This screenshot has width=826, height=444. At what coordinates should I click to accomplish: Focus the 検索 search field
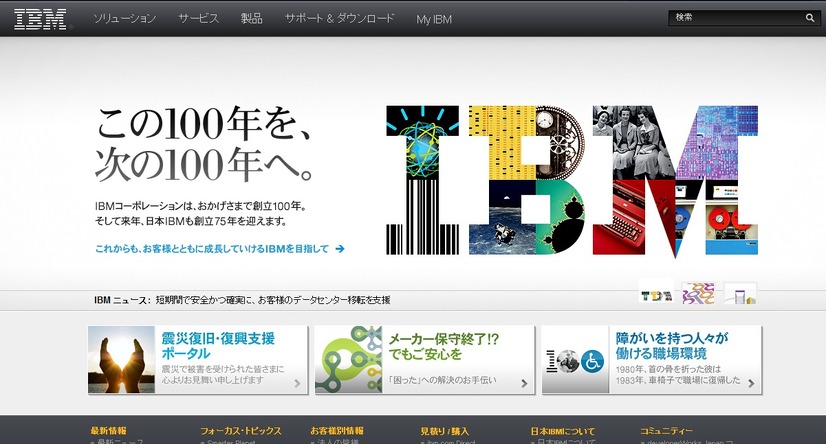point(736,17)
